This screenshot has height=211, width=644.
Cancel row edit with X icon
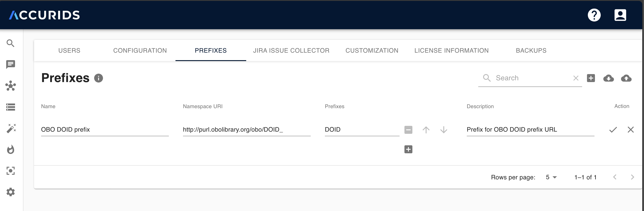pos(631,130)
